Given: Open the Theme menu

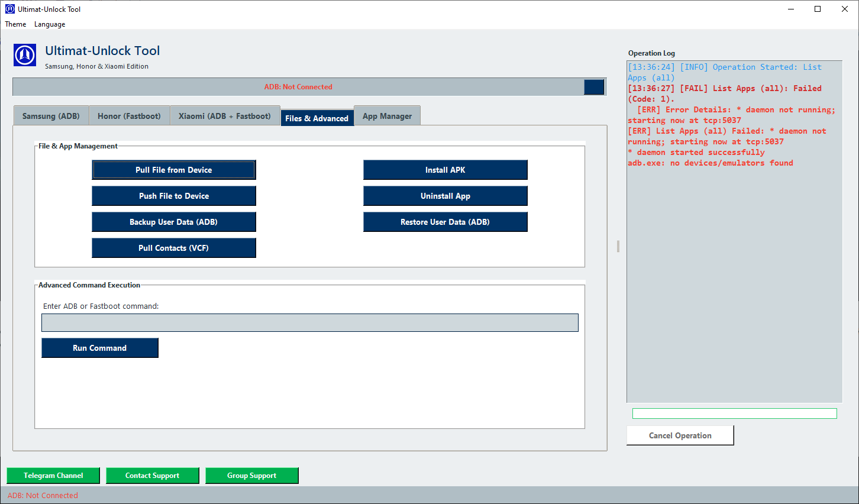Looking at the screenshot, I should coord(15,24).
